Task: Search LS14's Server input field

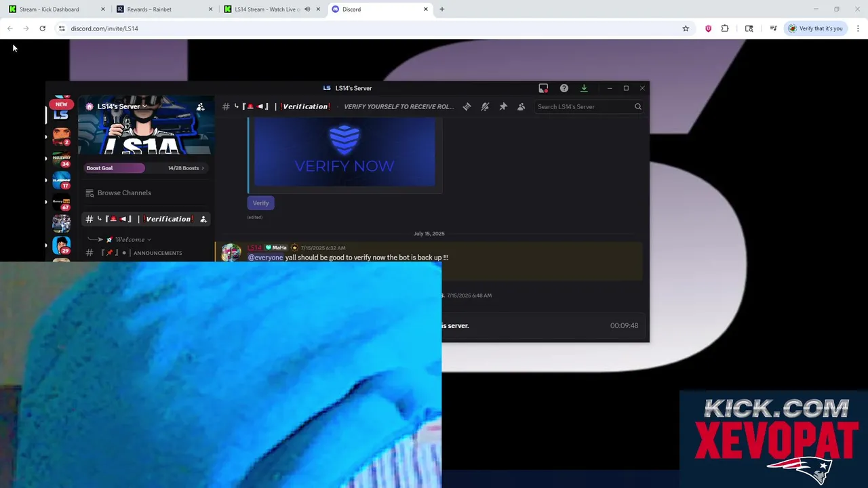Action: pyautogui.click(x=588, y=106)
